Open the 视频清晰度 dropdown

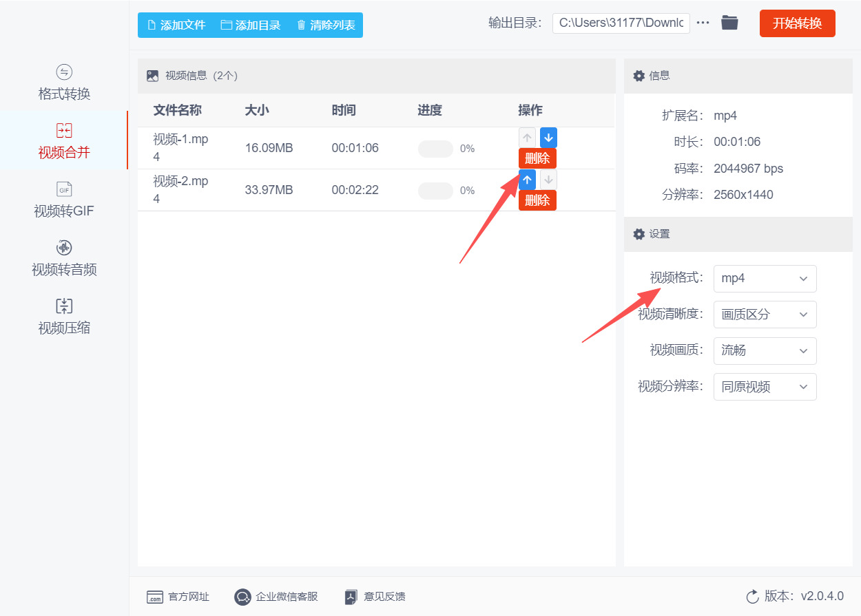(765, 315)
